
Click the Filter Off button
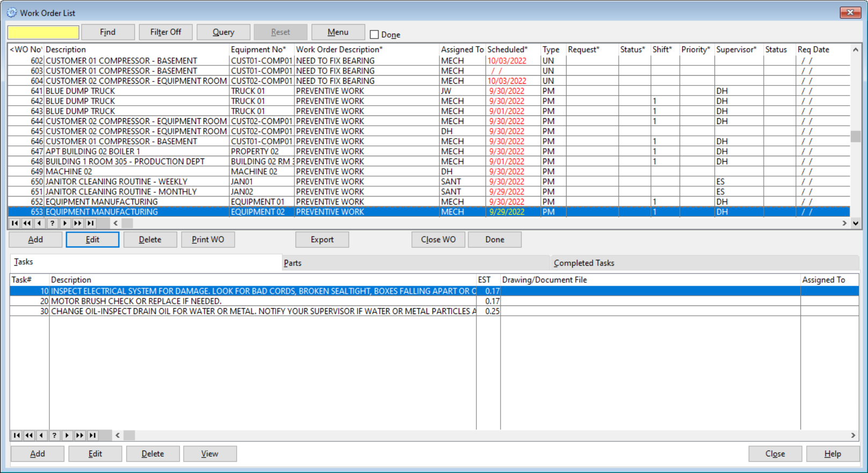(x=165, y=32)
